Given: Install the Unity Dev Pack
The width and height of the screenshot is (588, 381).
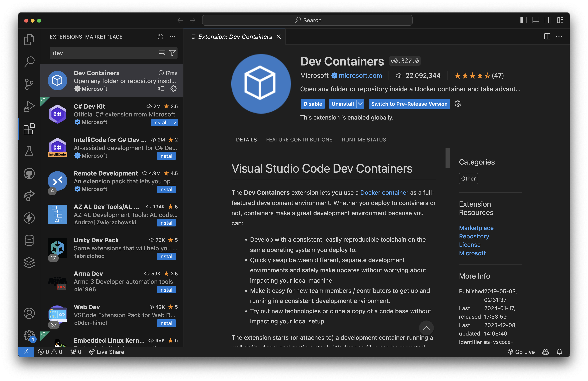Looking at the screenshot, I should (x=166, y=256).
